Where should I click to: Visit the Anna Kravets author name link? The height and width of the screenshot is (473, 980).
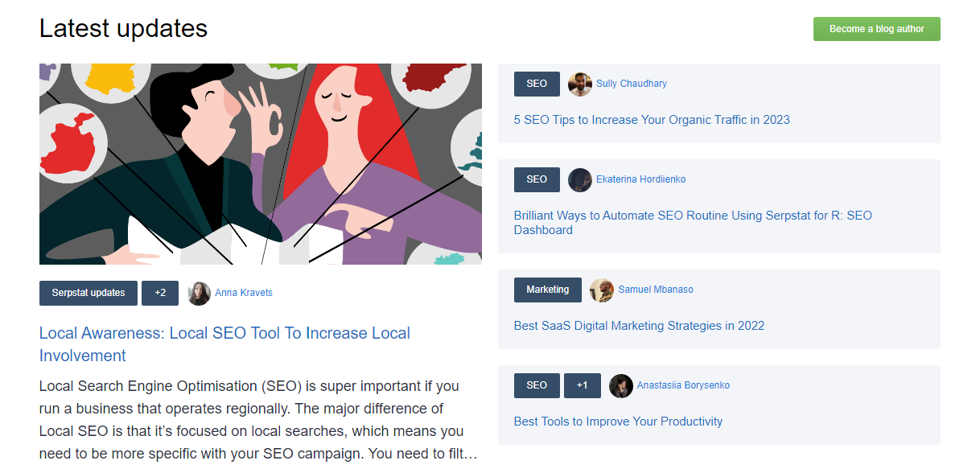[244, 293]
